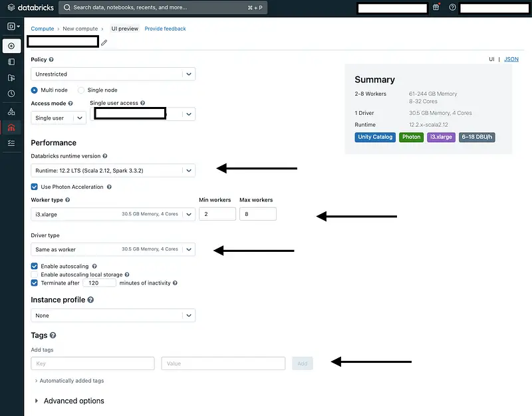Screen dimensions: 532x416
Task: Open the Recents clock icon in sidebar
Action: point(11,94)
